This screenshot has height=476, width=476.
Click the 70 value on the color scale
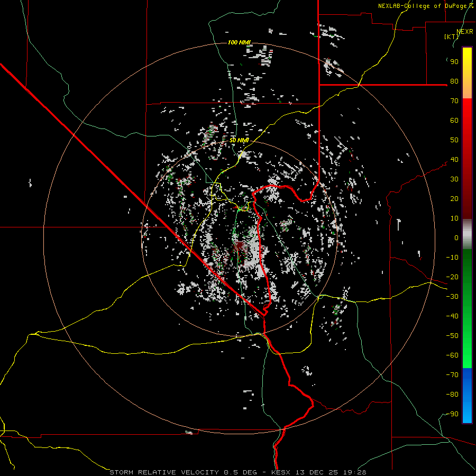click(x=454, y=101)
